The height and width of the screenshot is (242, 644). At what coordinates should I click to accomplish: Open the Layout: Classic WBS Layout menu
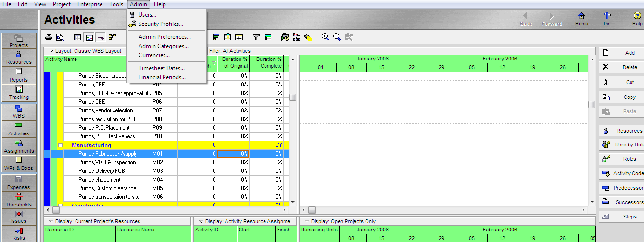click(x=86, y=51)
